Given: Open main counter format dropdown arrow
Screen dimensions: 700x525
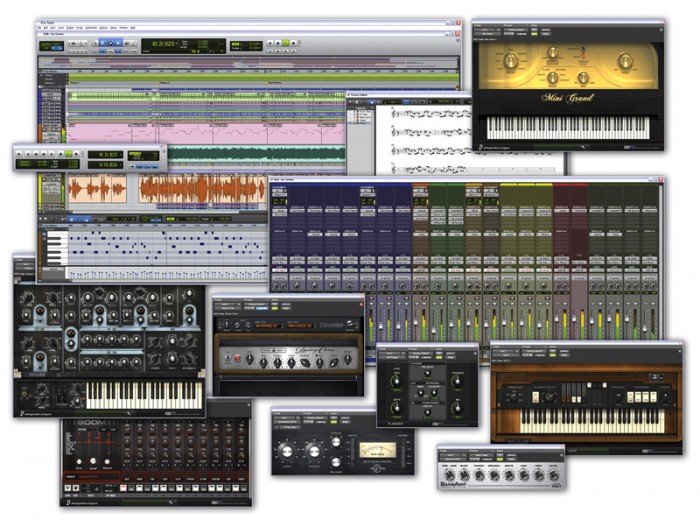Looking at the screenshot, I should tap(179, 43).
